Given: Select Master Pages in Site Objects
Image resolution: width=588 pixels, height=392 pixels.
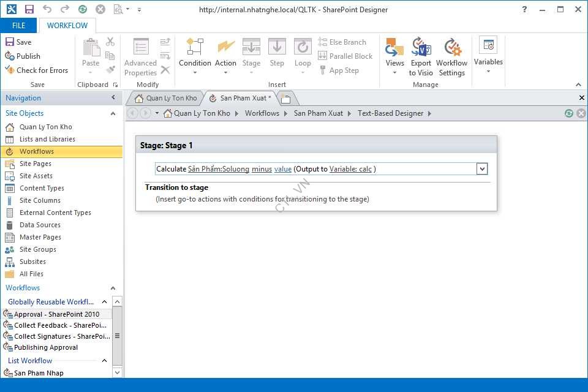Looking at the screenshot, I should (x=40, y=237).
